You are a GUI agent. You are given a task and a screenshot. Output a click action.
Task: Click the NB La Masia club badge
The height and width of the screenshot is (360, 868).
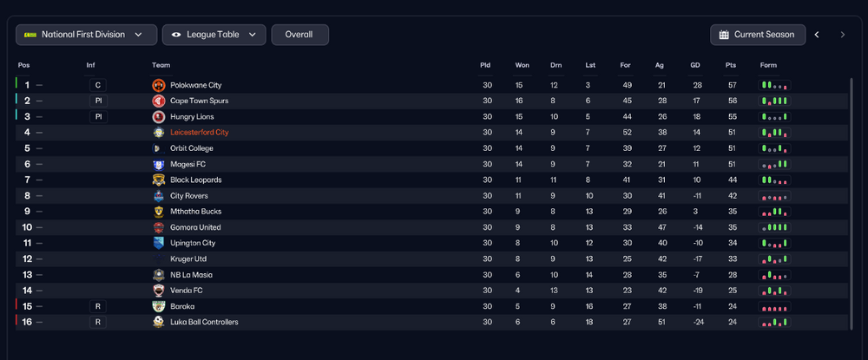158,275
